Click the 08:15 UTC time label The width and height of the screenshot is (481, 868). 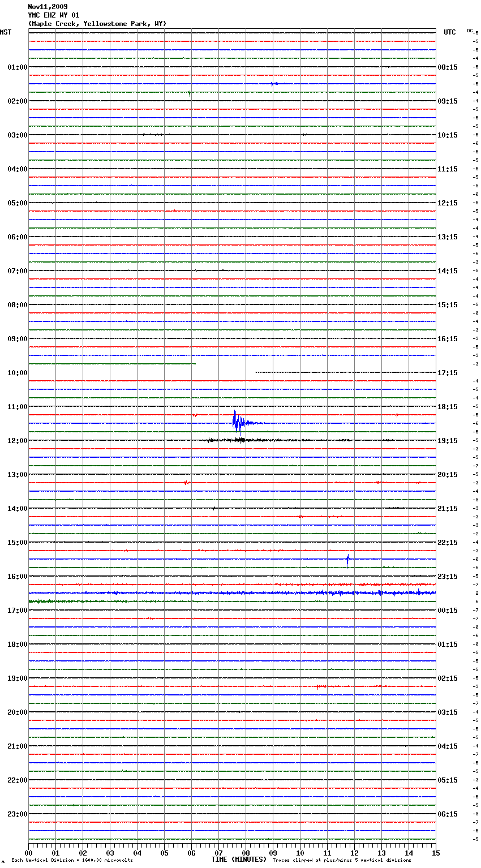[x=448, y=67]
